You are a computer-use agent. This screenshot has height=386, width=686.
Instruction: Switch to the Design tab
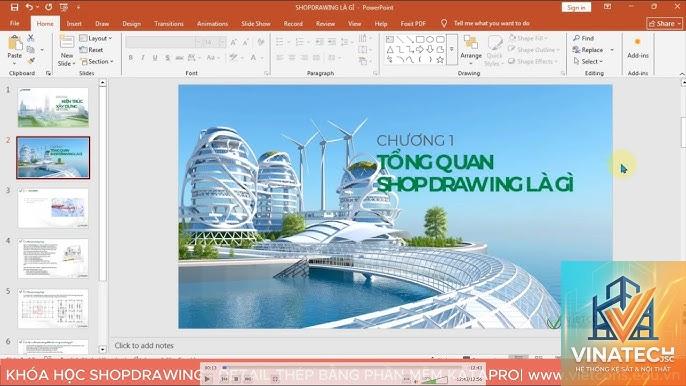coord(131,24)
